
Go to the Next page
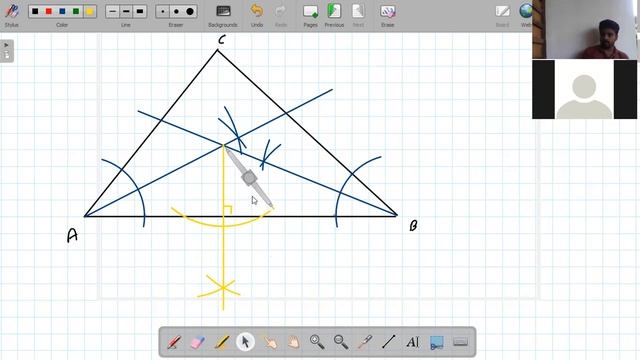[x=358, y=16]
